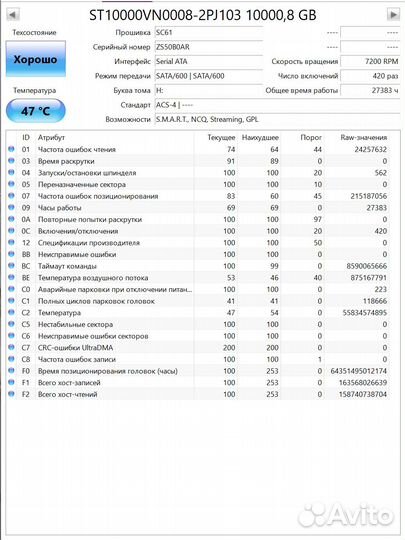
Task: Click status dot for 05 Переназначенные сектора
Action: [11, 184]
